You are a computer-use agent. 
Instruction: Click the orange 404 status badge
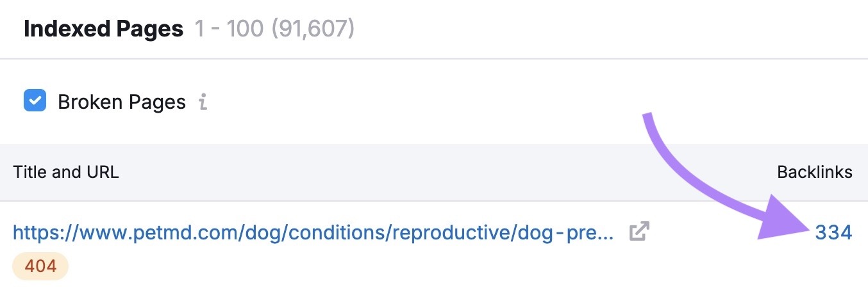coord(40,266)
